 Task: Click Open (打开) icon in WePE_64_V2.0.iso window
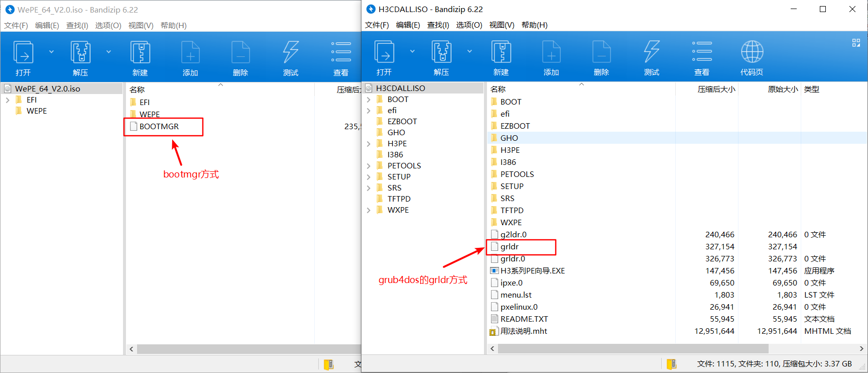pyautogui.click(x=23, y=53)
